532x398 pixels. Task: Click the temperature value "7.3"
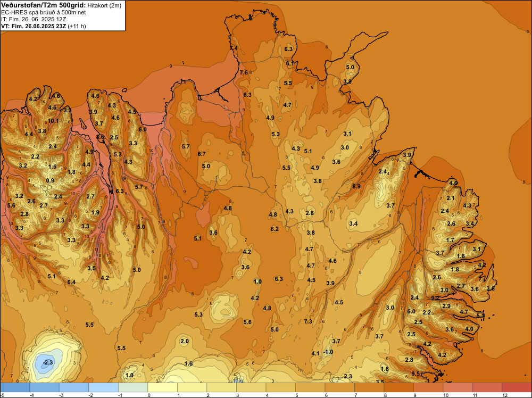coord(308,321)
